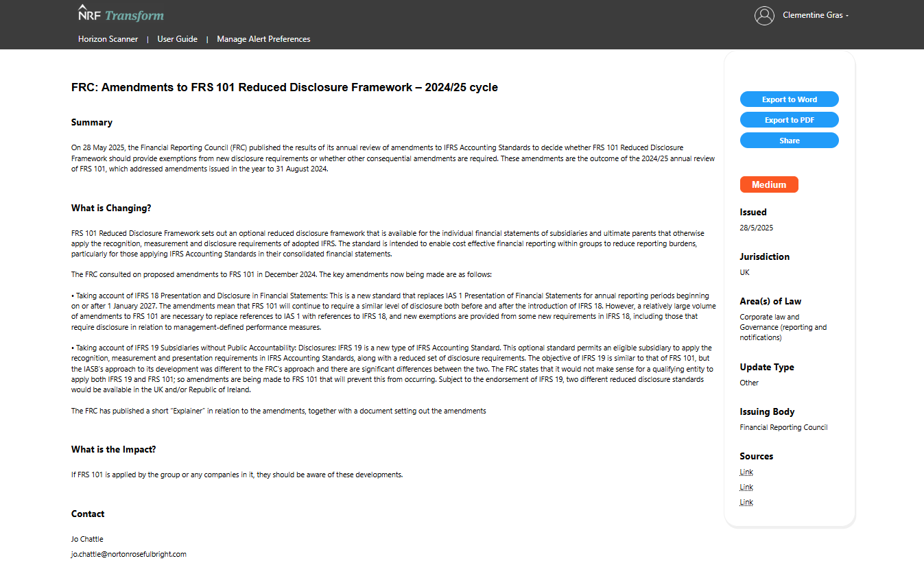Click the bullet about IFRS 18 Presentation
This screenshot has width=924, height=576.
(x=393, y=311)
